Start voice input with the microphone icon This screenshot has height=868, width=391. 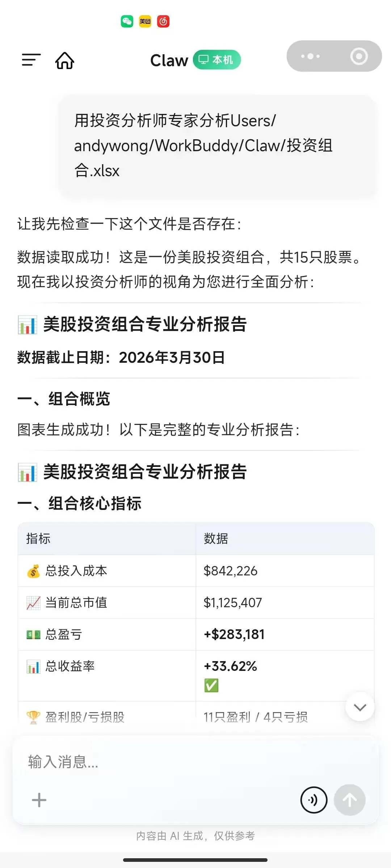(x=314, y=800)
